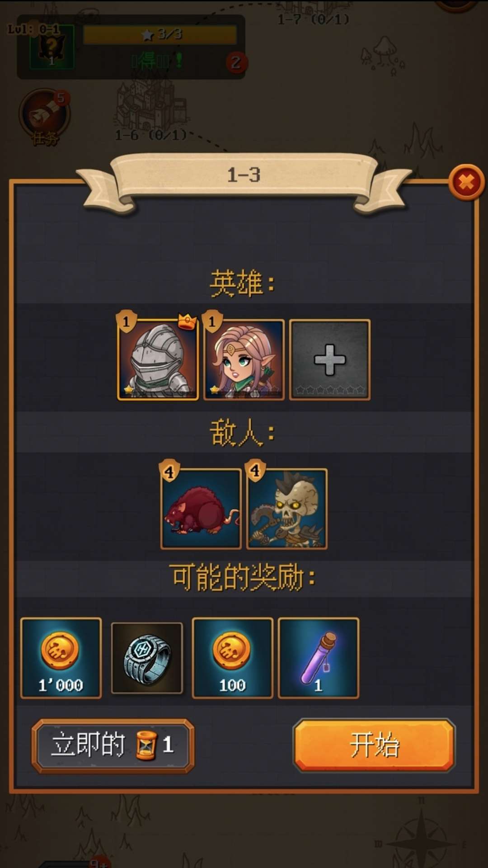This screenshot has height=868, width=488.
Task: Tap the red rat enemy card
Action: tap(201, 509)
